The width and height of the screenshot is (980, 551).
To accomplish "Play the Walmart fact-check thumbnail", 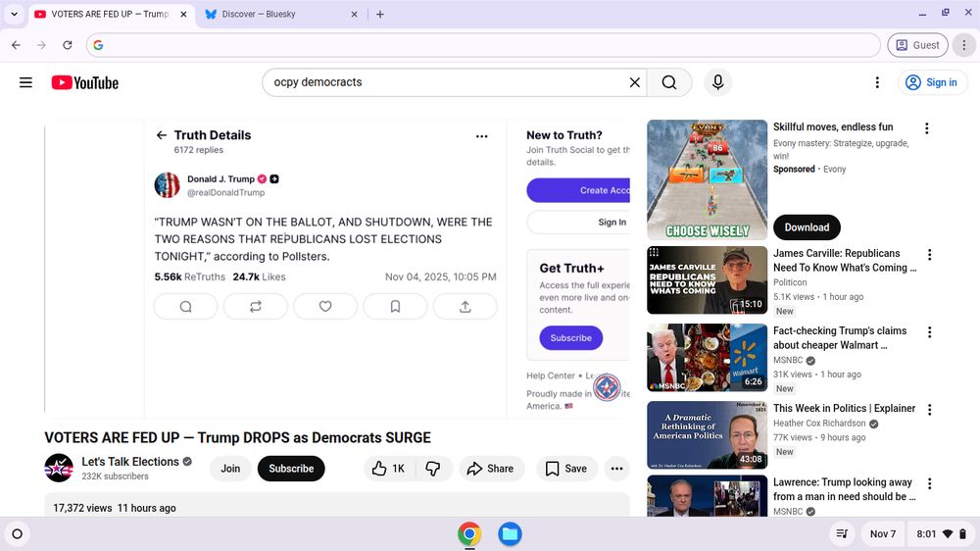I will tap(707, 358).
